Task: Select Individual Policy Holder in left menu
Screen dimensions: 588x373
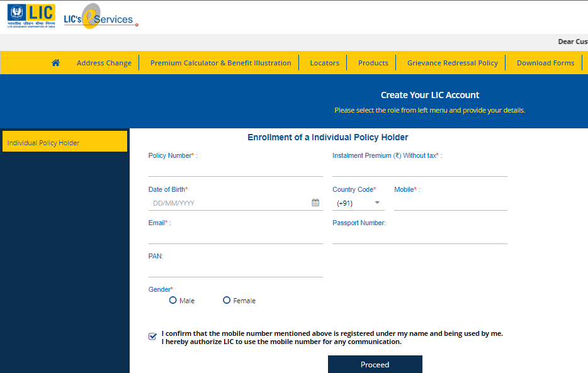Action: [x=65, y=141]
